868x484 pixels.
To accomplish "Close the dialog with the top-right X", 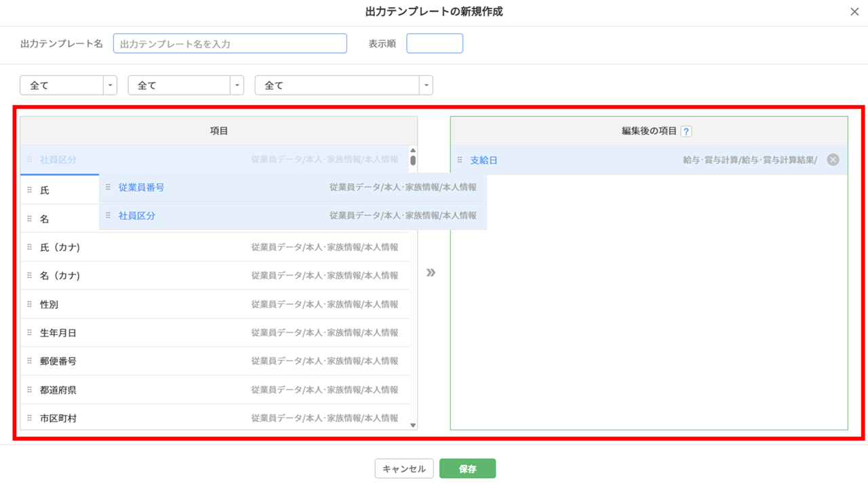I will pos(854,12).
